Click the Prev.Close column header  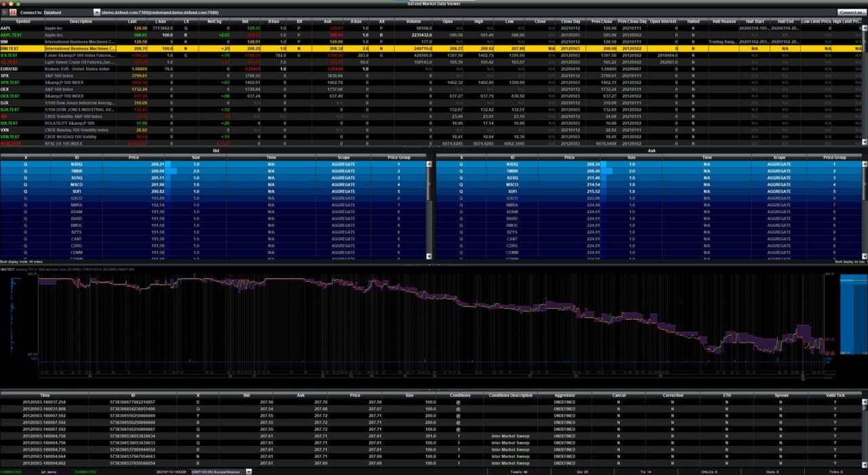[x=603, y=21]
